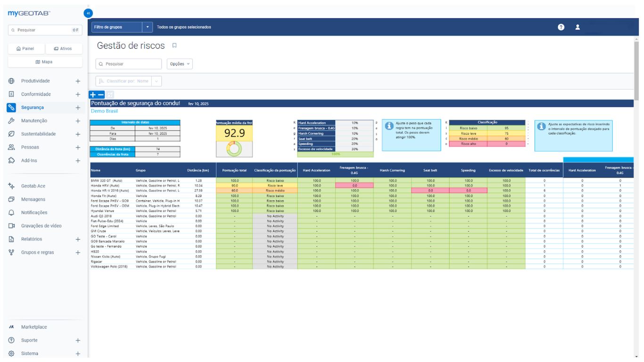Expand the Manutenção submenu

(78, 121)
